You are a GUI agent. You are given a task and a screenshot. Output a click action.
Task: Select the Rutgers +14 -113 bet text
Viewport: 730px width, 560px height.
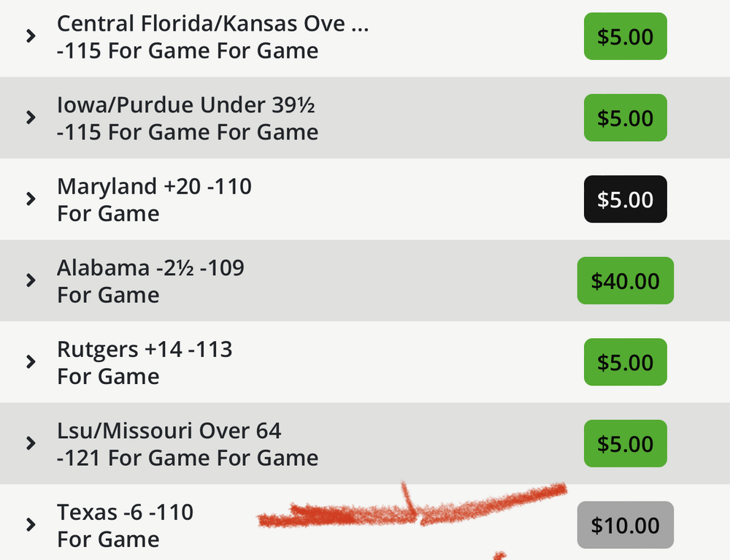(145, 349)
